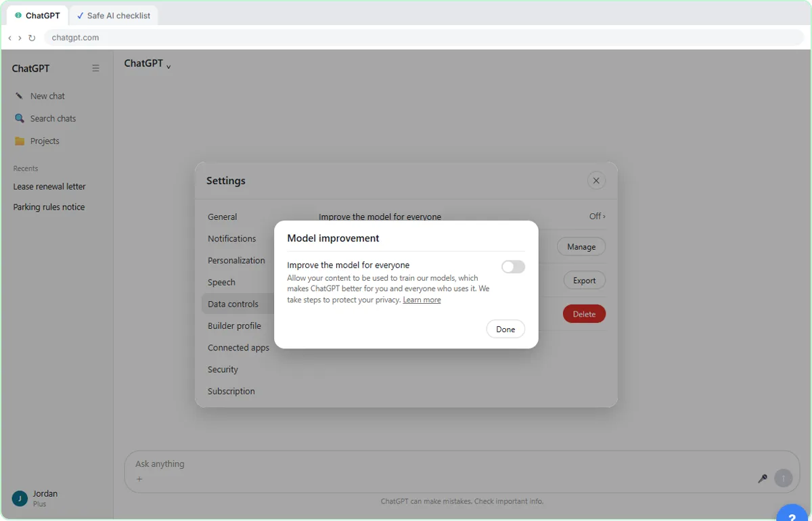Click the microphone dictation icon

(763, 478)
